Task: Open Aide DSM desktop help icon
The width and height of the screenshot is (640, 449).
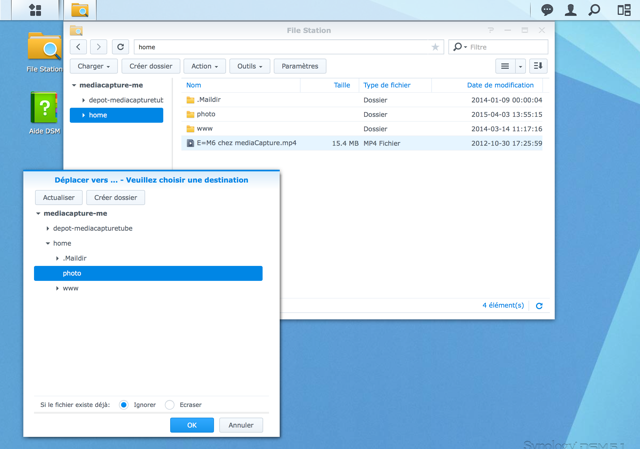Action: click(x=44, y=113)
